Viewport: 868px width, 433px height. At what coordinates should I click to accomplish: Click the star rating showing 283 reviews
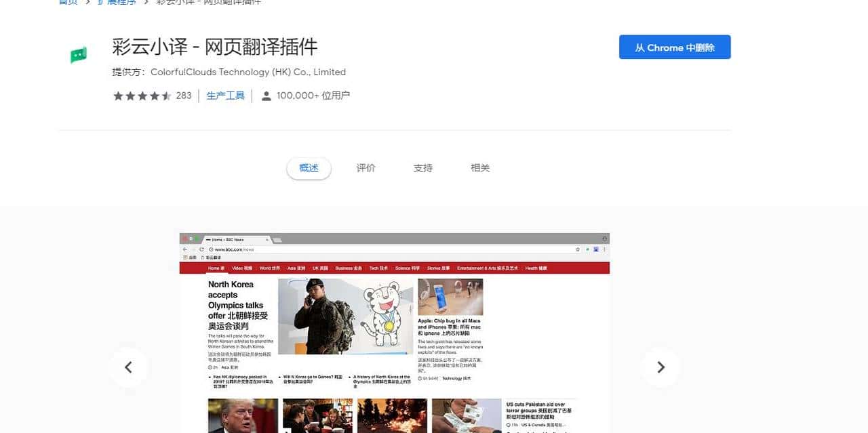[149, 96]
